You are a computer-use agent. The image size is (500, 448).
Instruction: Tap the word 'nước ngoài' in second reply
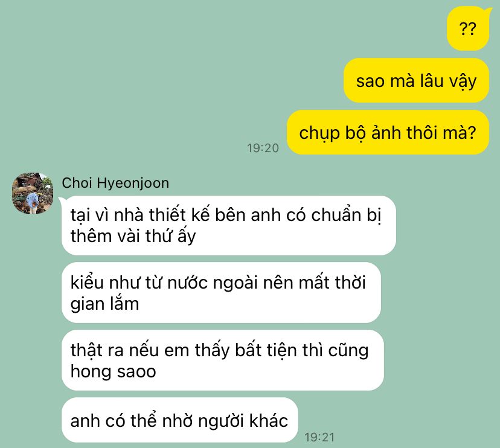pyautogui.click(x=213, y=283)
